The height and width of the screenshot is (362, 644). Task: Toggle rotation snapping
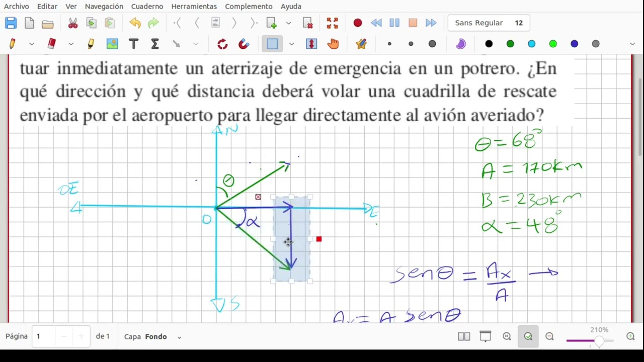[x=222, y=44]
